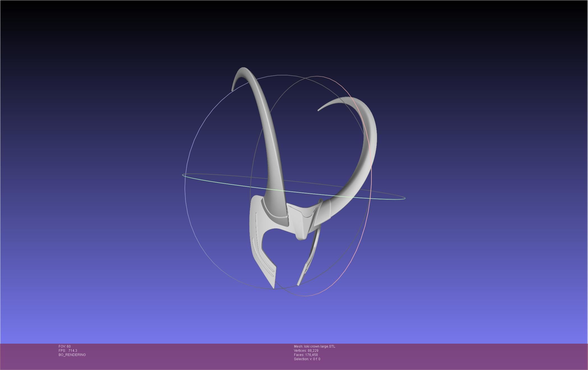Click the 'Faces: 176,458' info line

coord(306,355)
